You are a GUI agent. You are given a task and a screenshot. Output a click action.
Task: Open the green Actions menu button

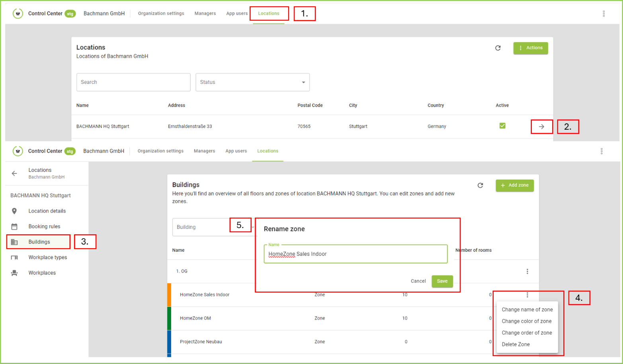click(x=530, y=48)
